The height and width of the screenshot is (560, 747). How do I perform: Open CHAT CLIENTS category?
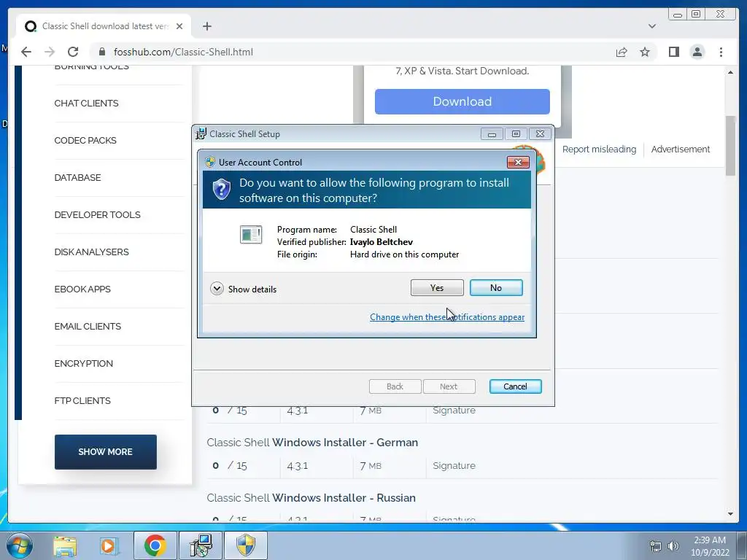coord(86,104)
